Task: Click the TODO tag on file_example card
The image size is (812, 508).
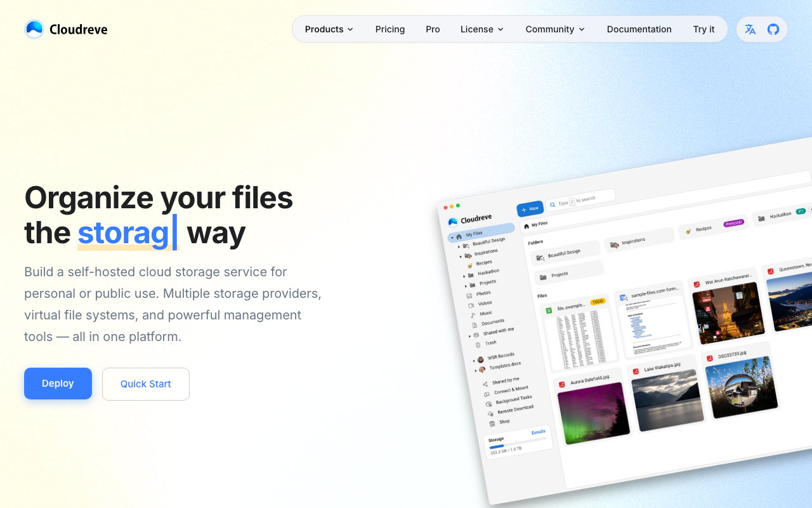Action: pyautogui.click(x=598, y=302)
